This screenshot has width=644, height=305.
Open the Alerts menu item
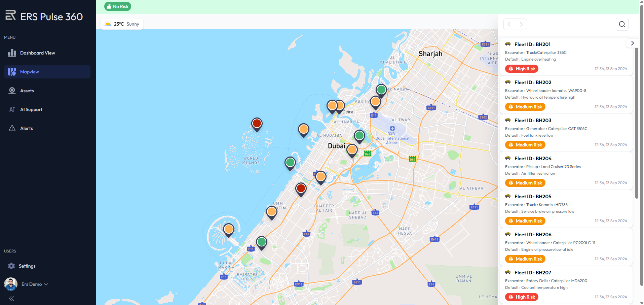(26, 128)
